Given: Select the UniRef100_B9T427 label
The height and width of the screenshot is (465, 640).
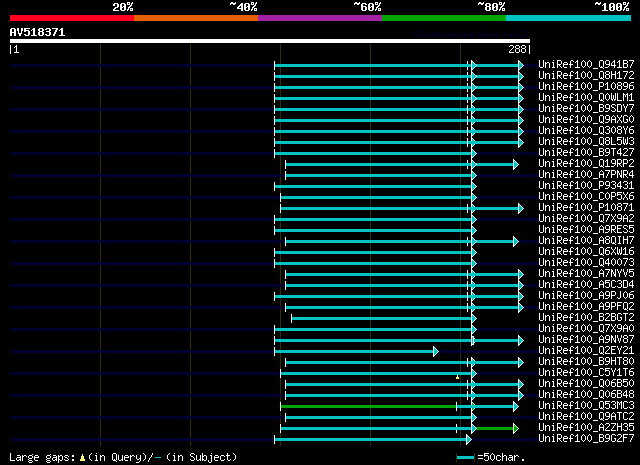Looking at the screenshot, I should pyautogui.click(x=586, y=153).
